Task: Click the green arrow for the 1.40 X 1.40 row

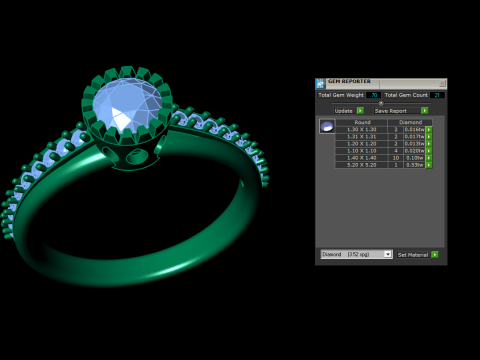Action: coord(429,158)
